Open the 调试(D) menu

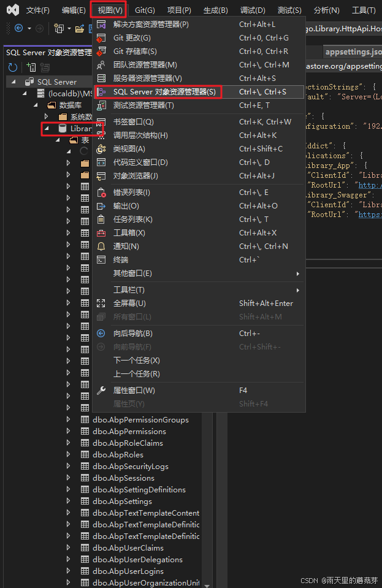click(253, 10)
